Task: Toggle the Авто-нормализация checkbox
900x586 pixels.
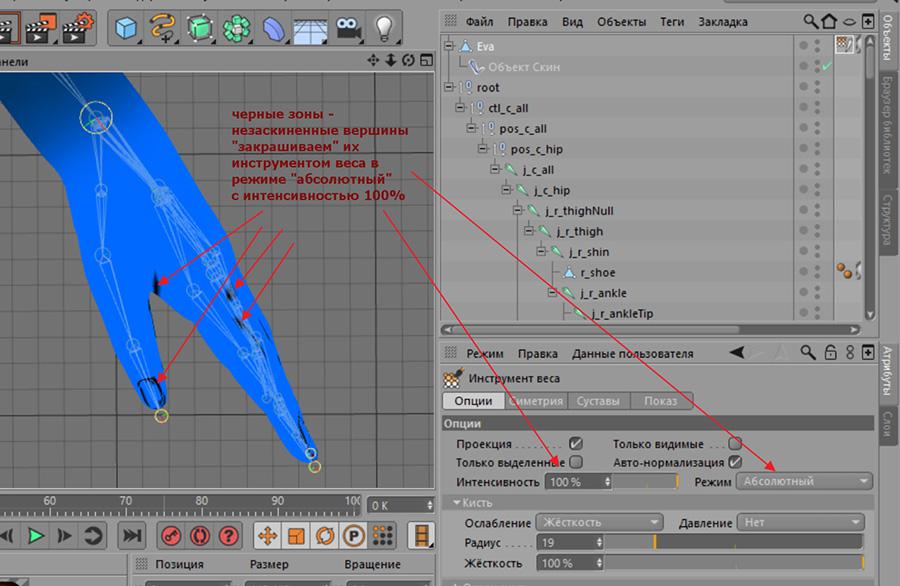Action: click(x=735, y=462)
